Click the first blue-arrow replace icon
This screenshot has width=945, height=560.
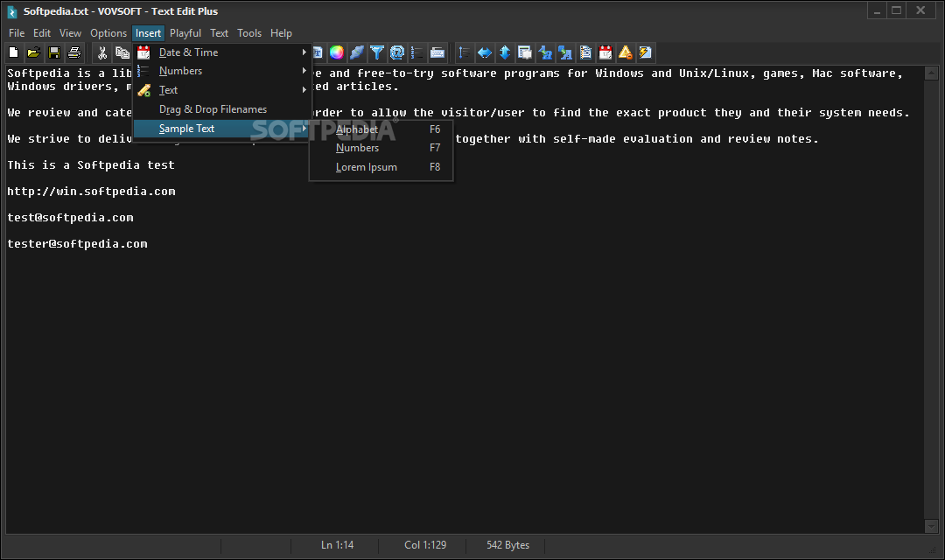pyautogui.click(x=545, y=53)
